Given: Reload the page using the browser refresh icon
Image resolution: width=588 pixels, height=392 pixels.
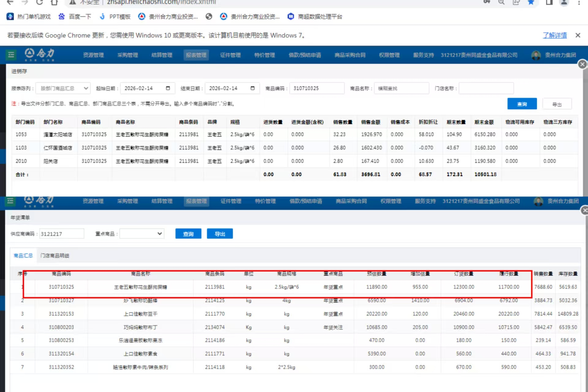Looking at the screenshot, I should click(x=40, y=2).
